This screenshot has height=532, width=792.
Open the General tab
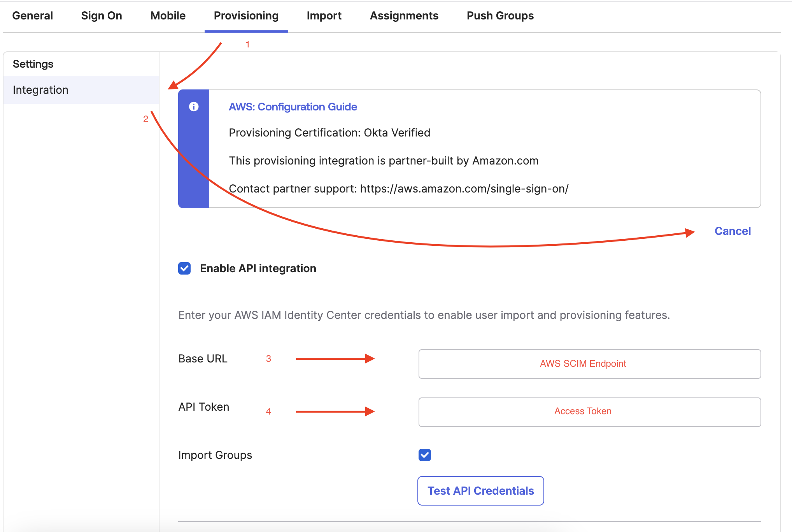click(33, 16)
